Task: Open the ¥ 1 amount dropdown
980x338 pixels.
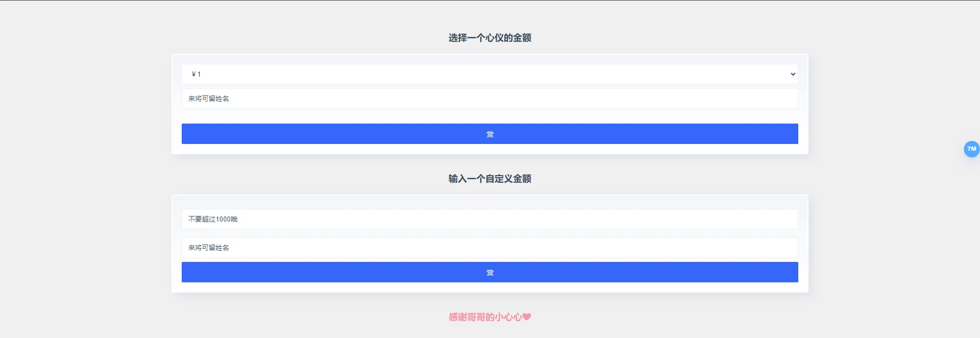Action: (x=489, y=74)
